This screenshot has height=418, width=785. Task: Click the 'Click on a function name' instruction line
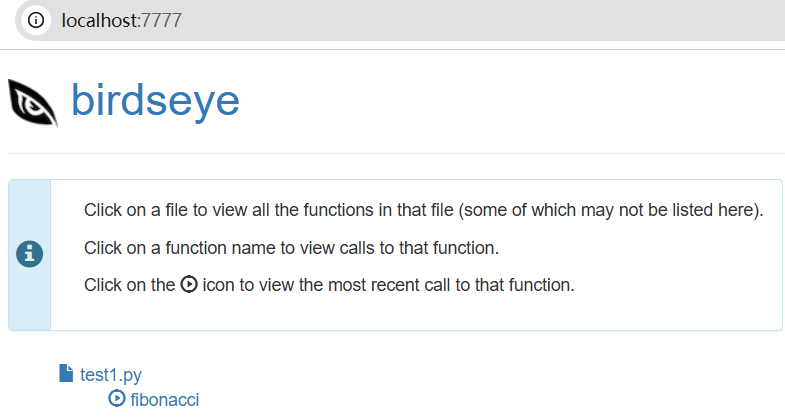pyautogui.click(x=291, y=248)
